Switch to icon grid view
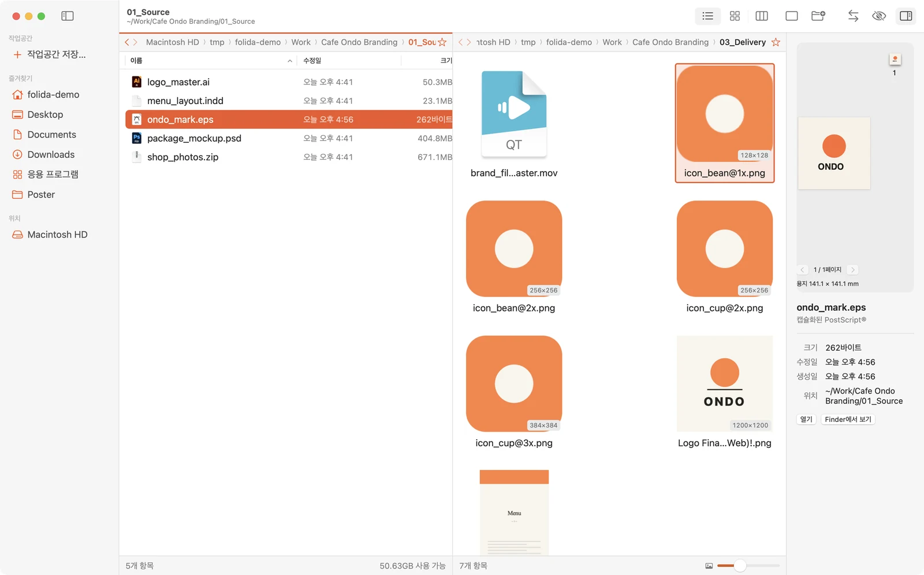Viewport: 924px width, 575px height. pyautogui.click(x=735, y=16)
